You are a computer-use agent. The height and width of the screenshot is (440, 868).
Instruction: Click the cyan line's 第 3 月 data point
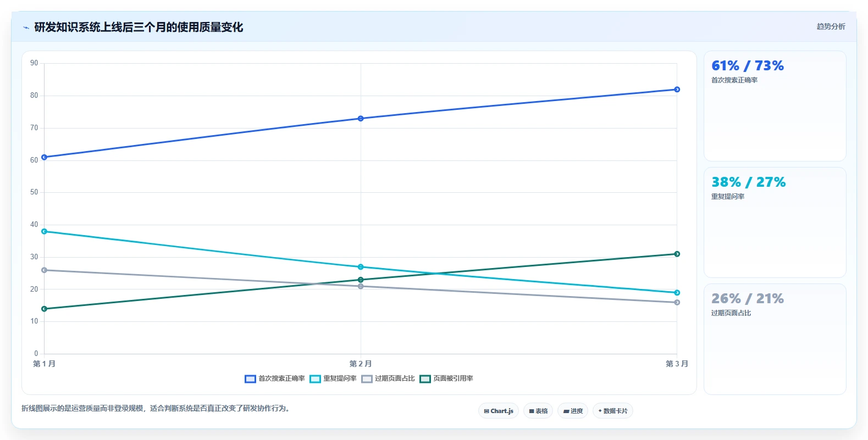coord(677,293)
